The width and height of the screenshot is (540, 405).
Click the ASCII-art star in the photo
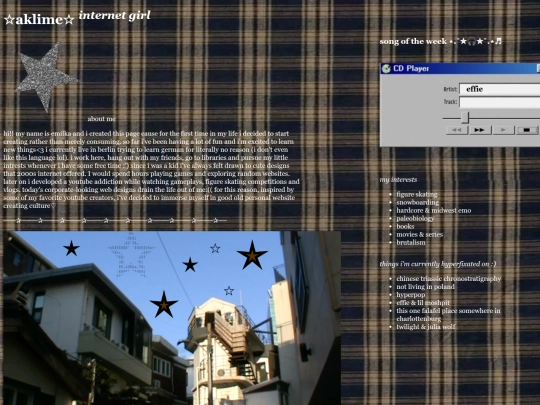click(131, 256)
